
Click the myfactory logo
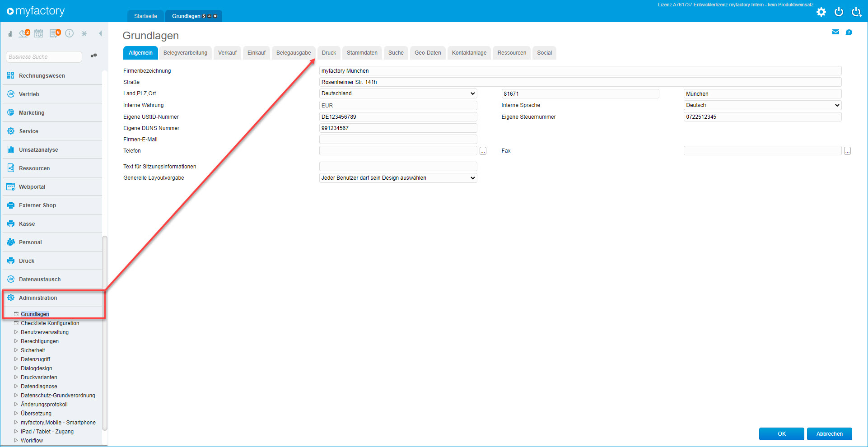click(36, 11)
